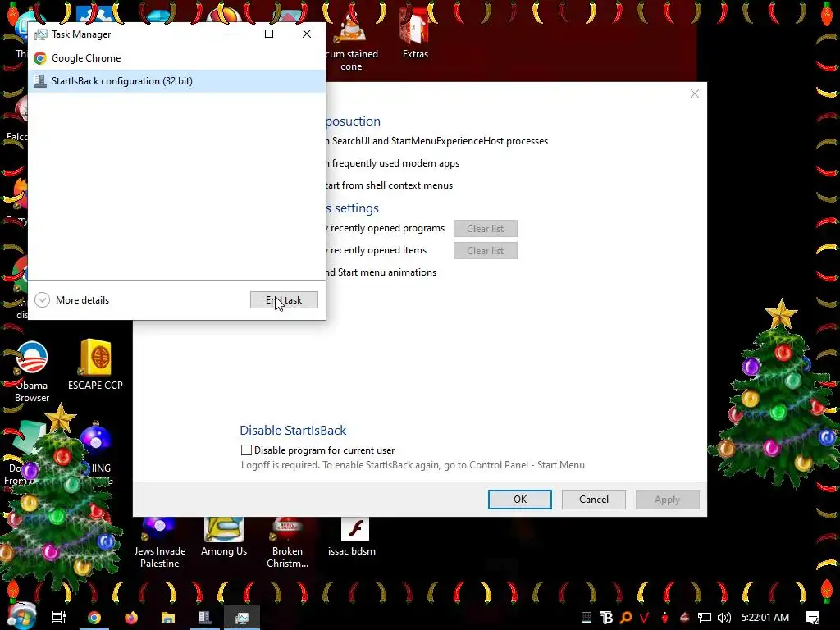This screenshot has width=840, height=630.
Task: Close the StartIsBack configuration dialog
Action: [x=695, y=94]
